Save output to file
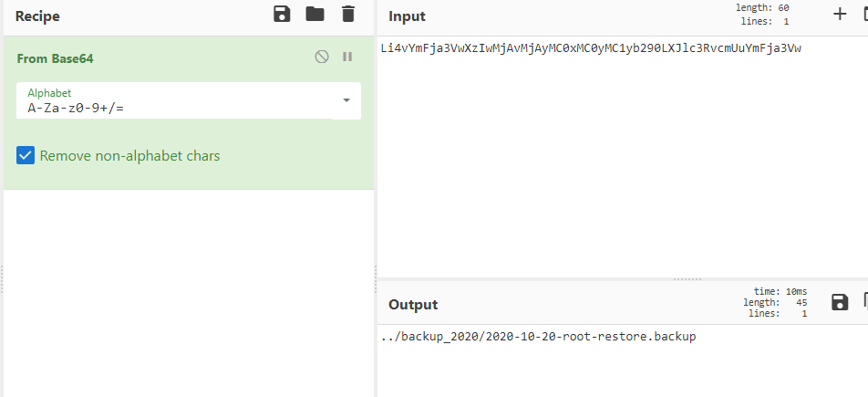This screenshot has width=868, height=397. point(840,302)
